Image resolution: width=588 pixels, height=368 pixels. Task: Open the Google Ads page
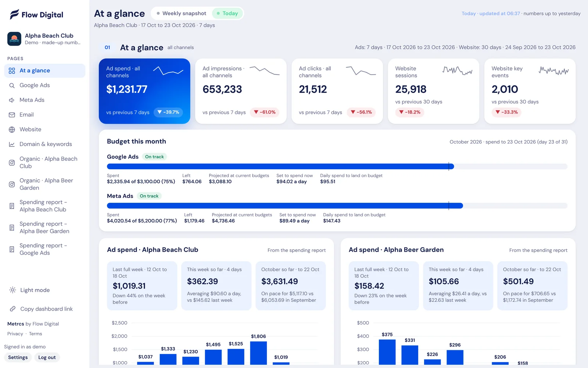click(44, 85)
